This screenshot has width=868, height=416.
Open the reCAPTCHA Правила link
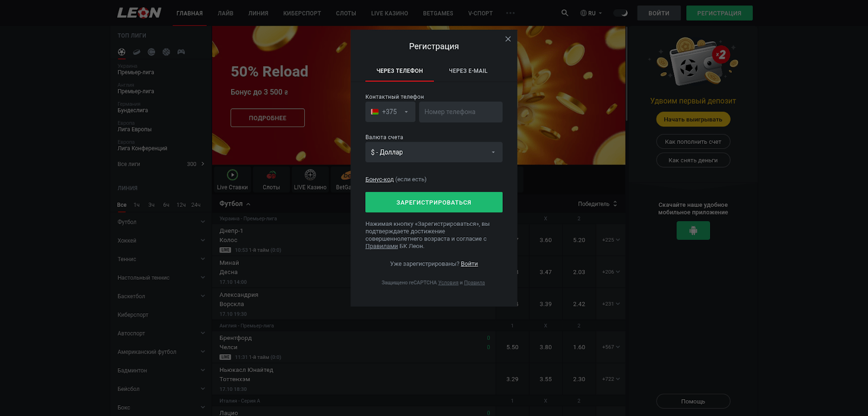coord(474,282)
